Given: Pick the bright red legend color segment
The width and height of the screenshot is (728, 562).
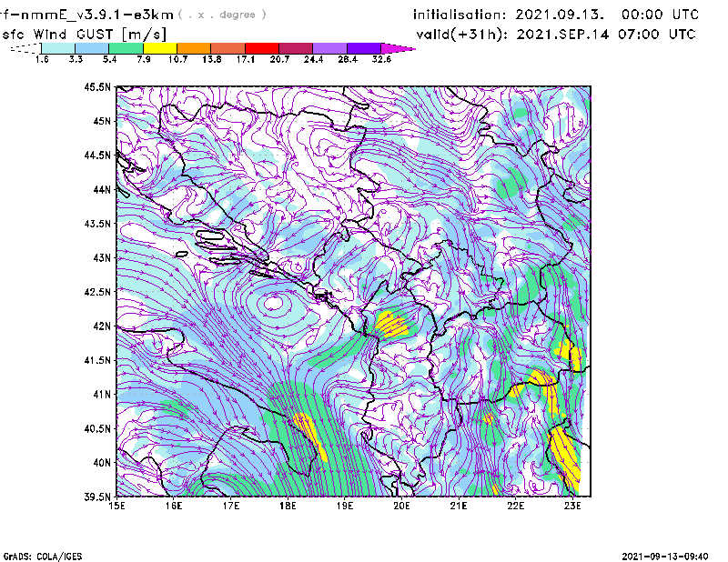Looking at the screenshot, I should tap(262, 48).
